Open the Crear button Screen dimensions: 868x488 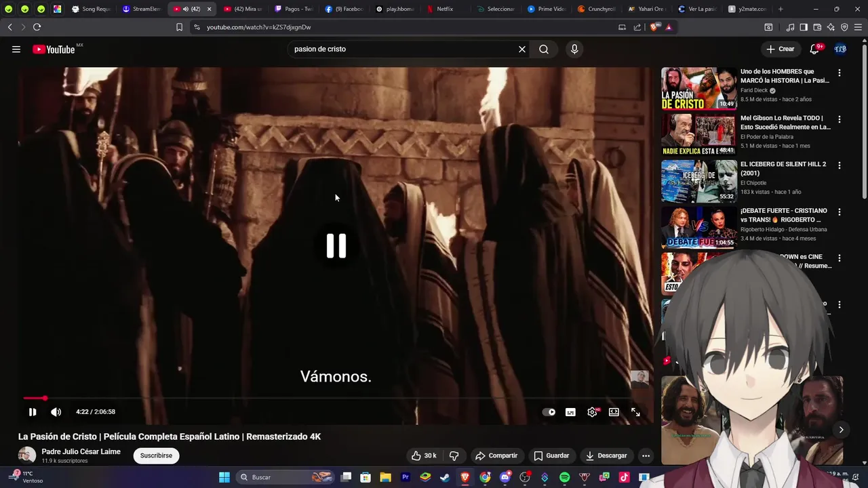781,49
